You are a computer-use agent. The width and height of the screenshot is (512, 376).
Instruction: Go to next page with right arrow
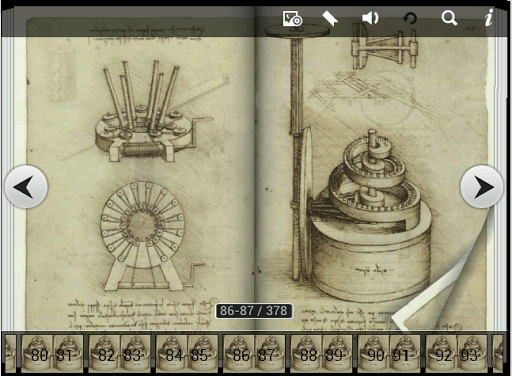[x=482, y=187]
